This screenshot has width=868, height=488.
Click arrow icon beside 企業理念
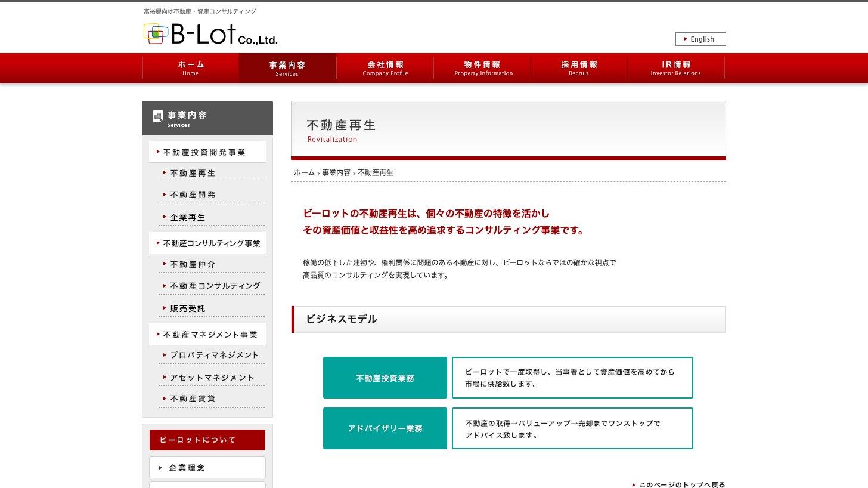160,468
